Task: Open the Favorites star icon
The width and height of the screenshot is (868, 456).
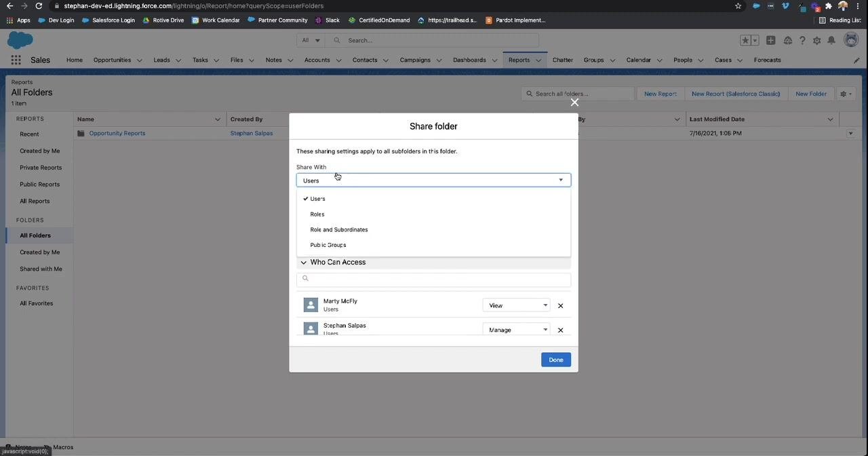Action: click(x=745, y=41)
